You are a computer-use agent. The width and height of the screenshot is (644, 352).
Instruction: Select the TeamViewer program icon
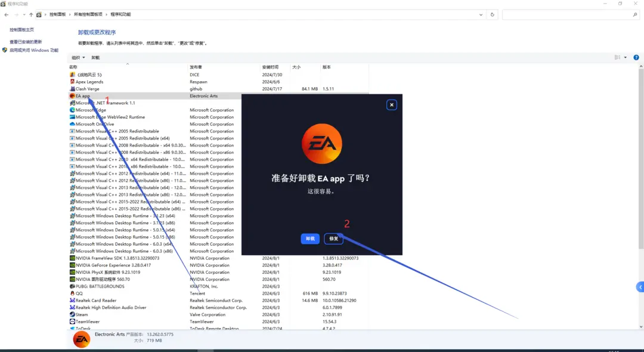(x=72, y=322)
